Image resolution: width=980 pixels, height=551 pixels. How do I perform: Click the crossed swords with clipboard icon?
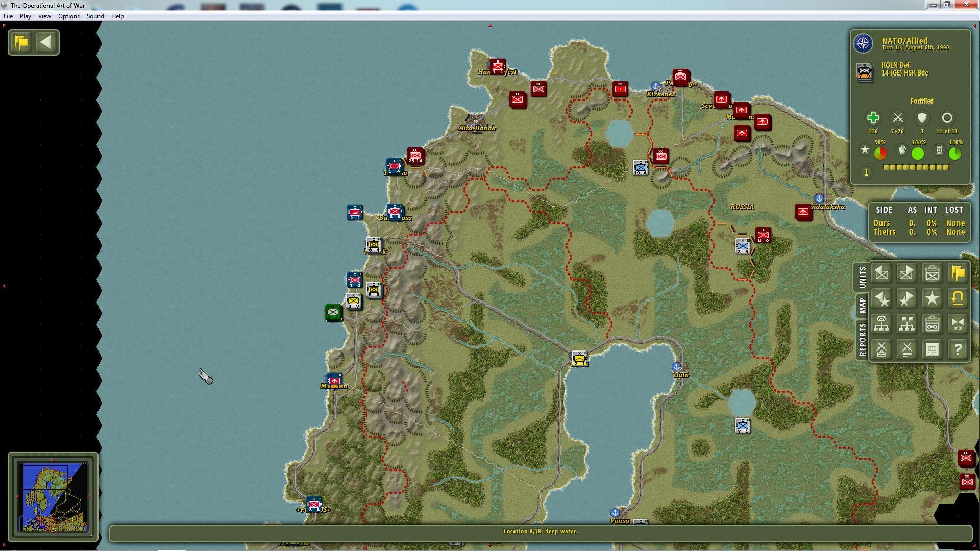(x=881, y=349)
